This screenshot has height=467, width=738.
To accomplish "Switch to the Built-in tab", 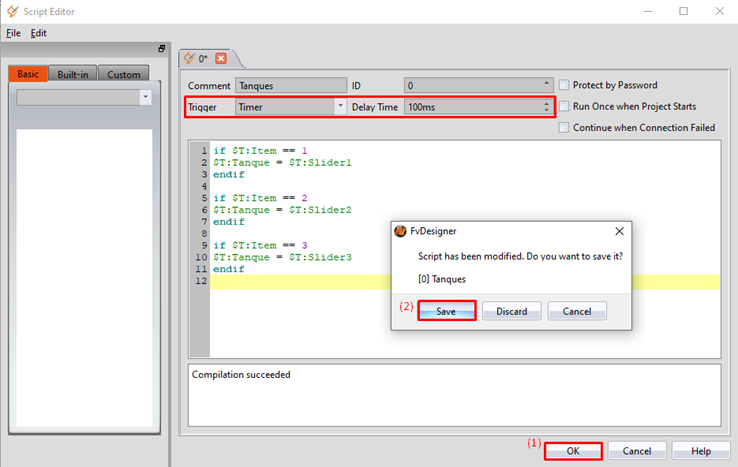I will [72, 74].
